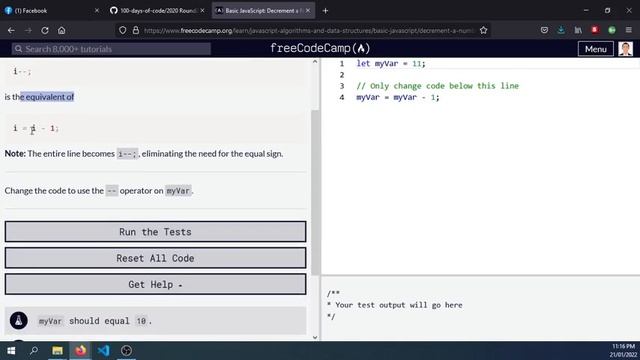This screenshot has height=360, width=640.
Task: Open the library bookshelf icon
Action: point(578,30)
